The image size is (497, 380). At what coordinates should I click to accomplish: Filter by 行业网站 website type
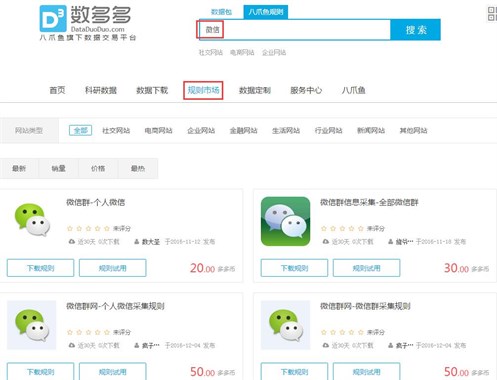328,130
